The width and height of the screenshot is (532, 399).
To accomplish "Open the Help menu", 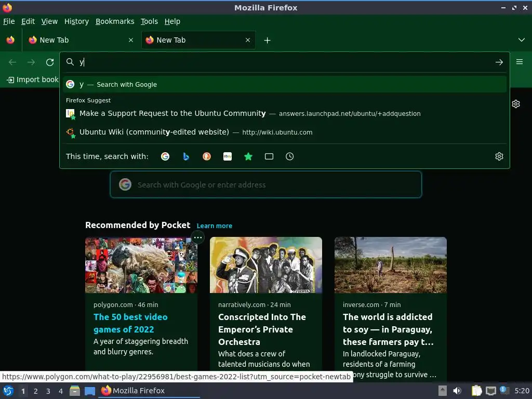I will 172,21.
